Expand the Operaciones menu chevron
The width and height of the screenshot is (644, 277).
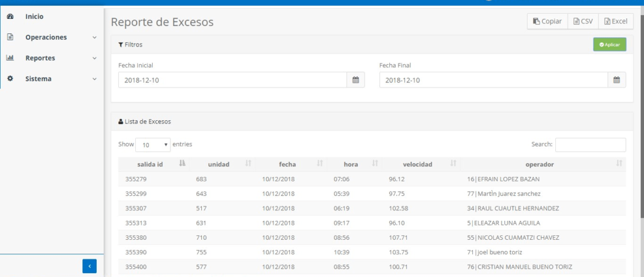(x=94, y=37)
